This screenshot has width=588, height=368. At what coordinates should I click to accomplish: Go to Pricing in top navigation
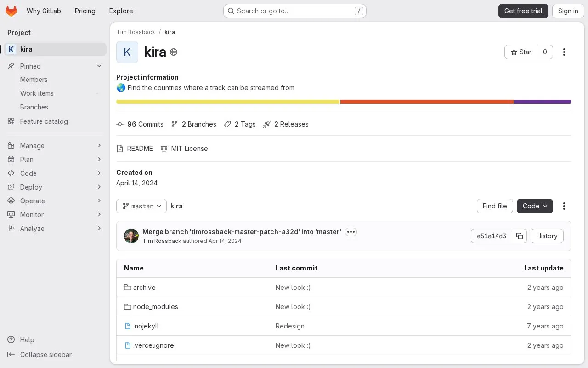85,11
